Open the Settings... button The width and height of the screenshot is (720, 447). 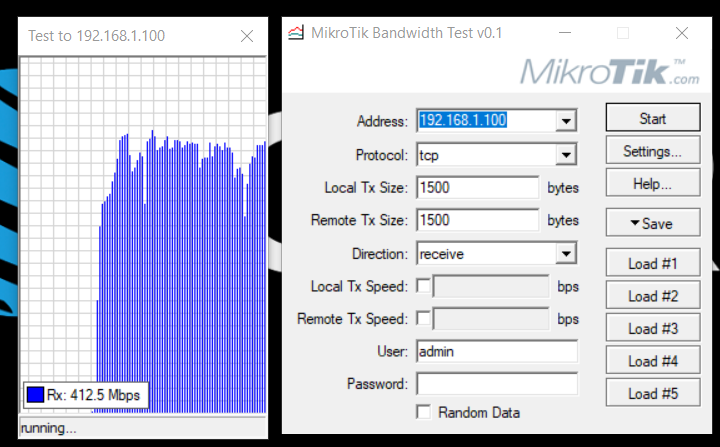[653, 150]
